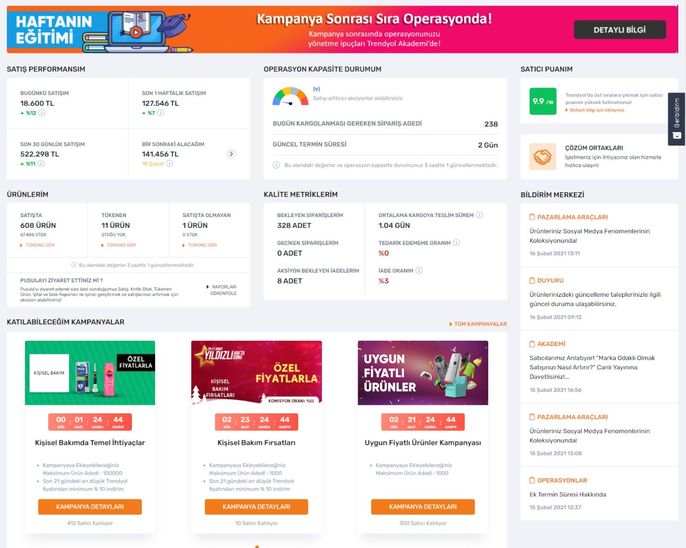
Task: Click the 328 ADET Bekleyen Siparişlerim value
Action: 294,225
